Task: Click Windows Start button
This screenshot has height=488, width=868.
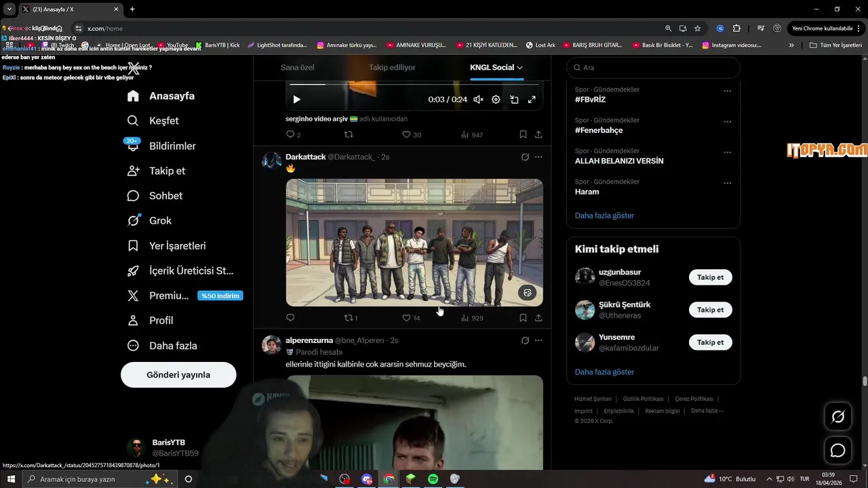Action: [11, 479]
